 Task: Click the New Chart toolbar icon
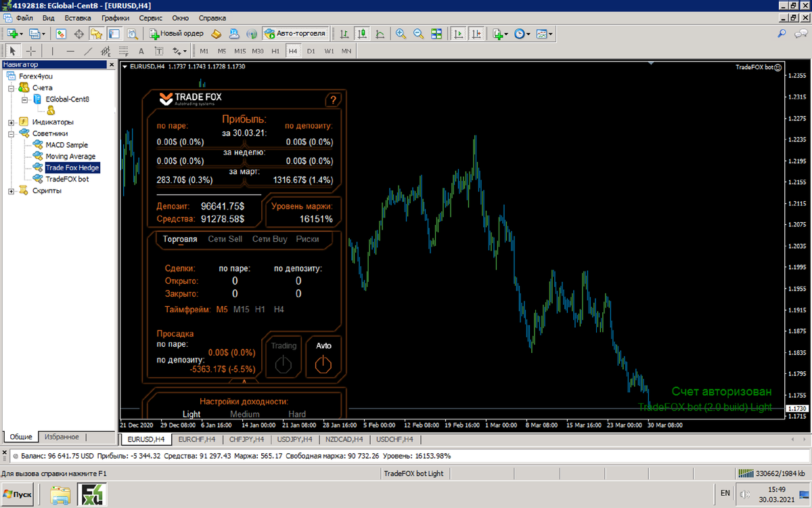pos(13,33)
